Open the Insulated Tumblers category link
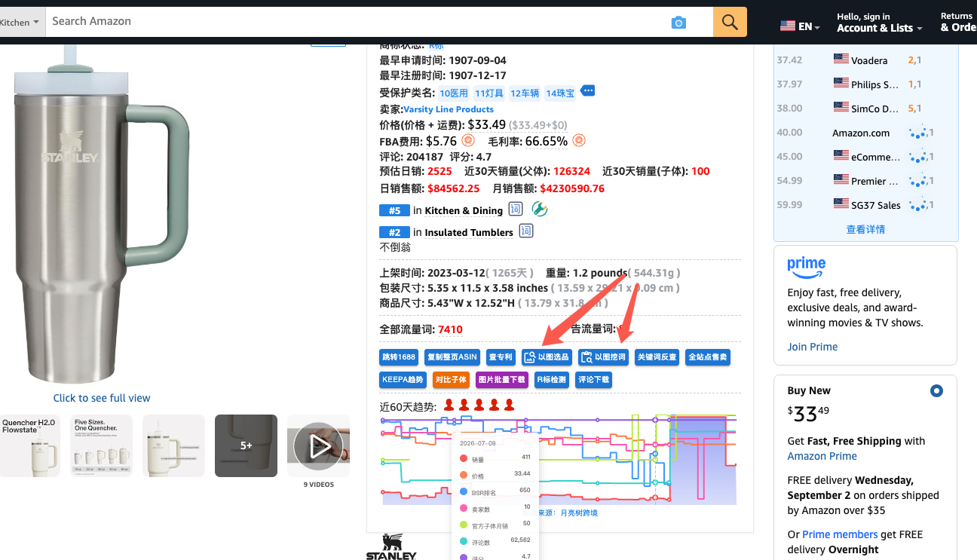The height and width of the screenshot is (560, 977). [x=469, y=232]
